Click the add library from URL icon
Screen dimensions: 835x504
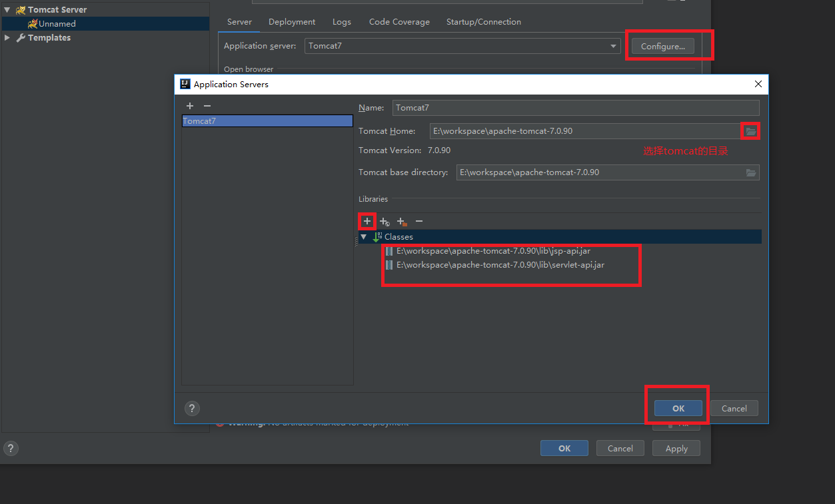385,222
